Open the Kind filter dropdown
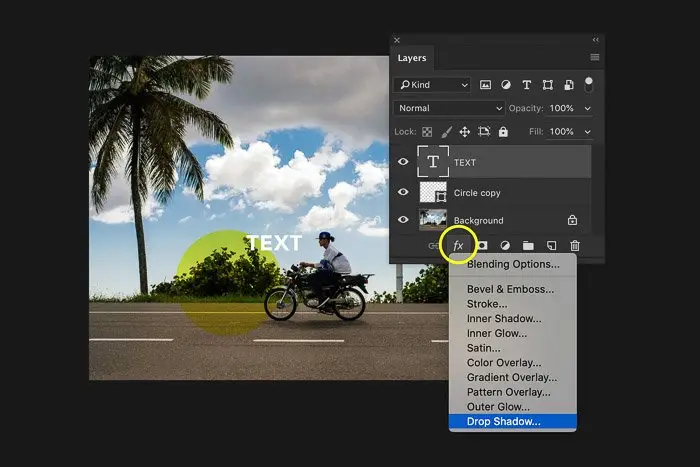Viewport: 700px width, 467px height. [432, 85]
